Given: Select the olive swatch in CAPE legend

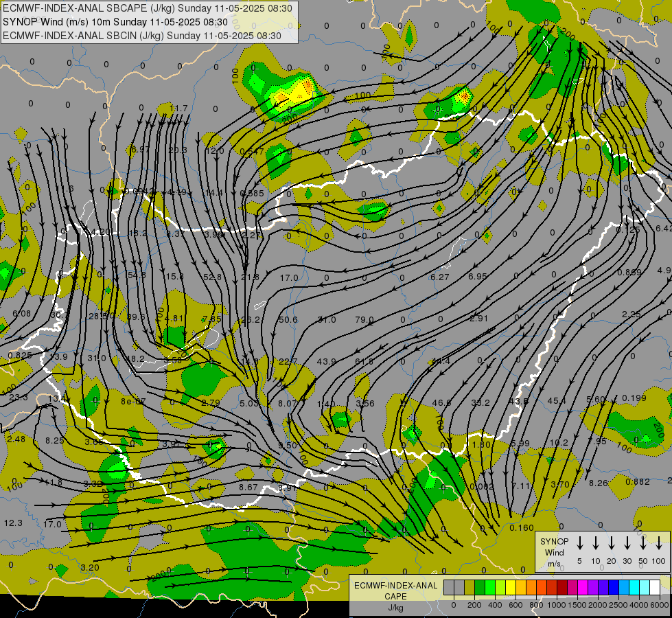Looking at the screenshot, I should (x=470, y=587).
